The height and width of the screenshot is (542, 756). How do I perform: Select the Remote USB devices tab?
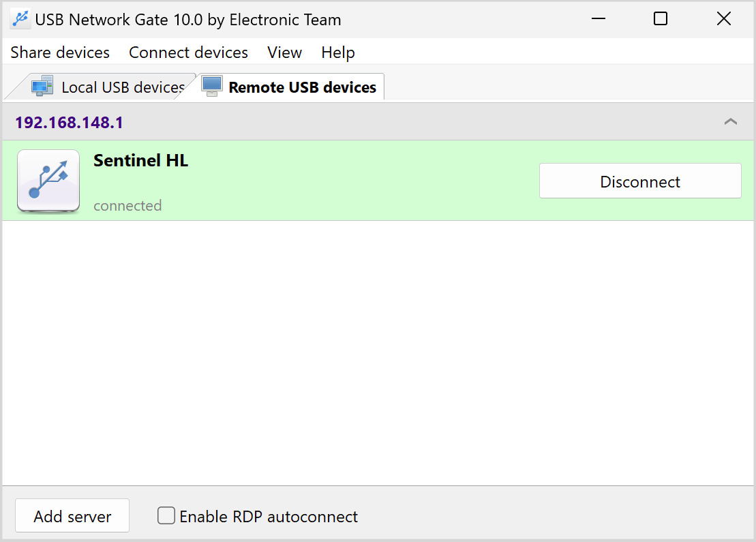click(302, 87)
